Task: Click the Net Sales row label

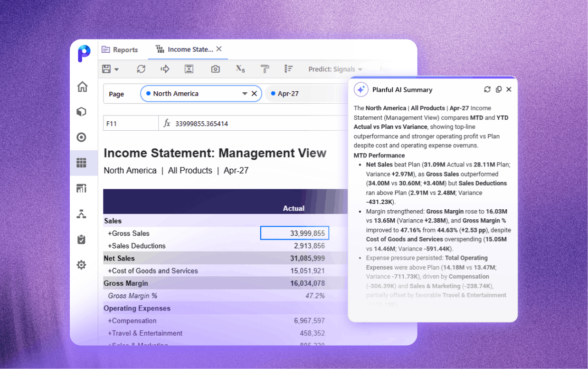Action: click(x=119, y=258)
